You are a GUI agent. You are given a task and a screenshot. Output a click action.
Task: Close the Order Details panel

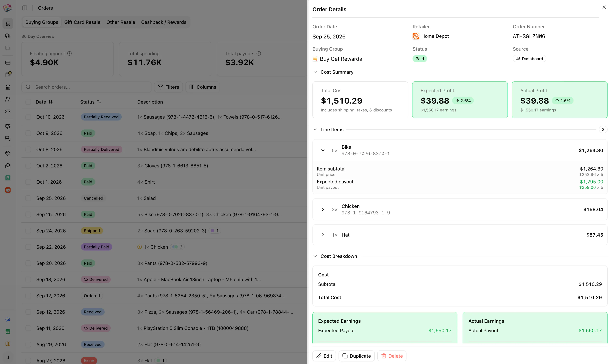click(604, 7)
